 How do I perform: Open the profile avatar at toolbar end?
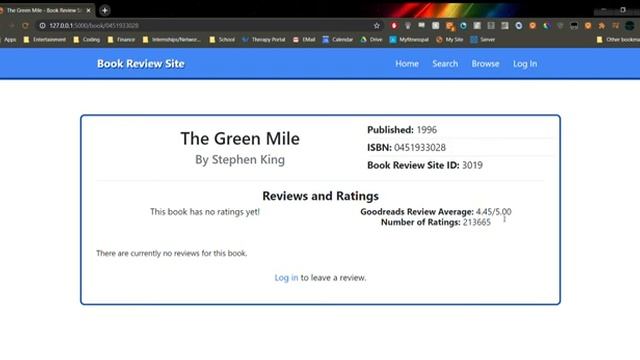[x=630, y=25]
